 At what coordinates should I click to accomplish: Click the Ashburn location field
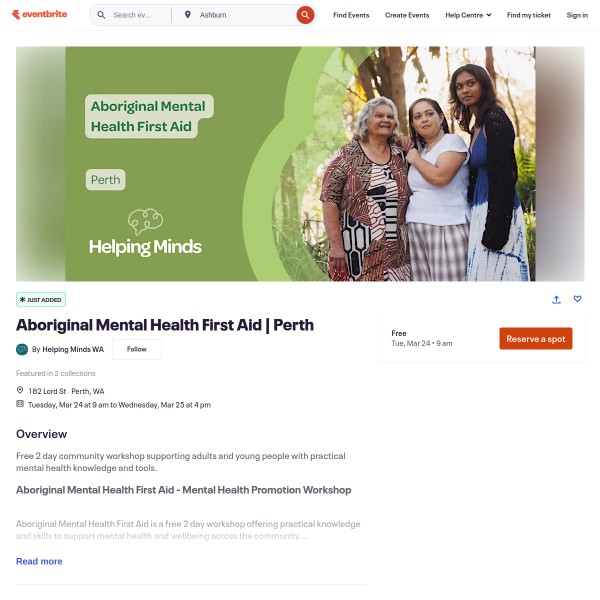coord(245,15)
